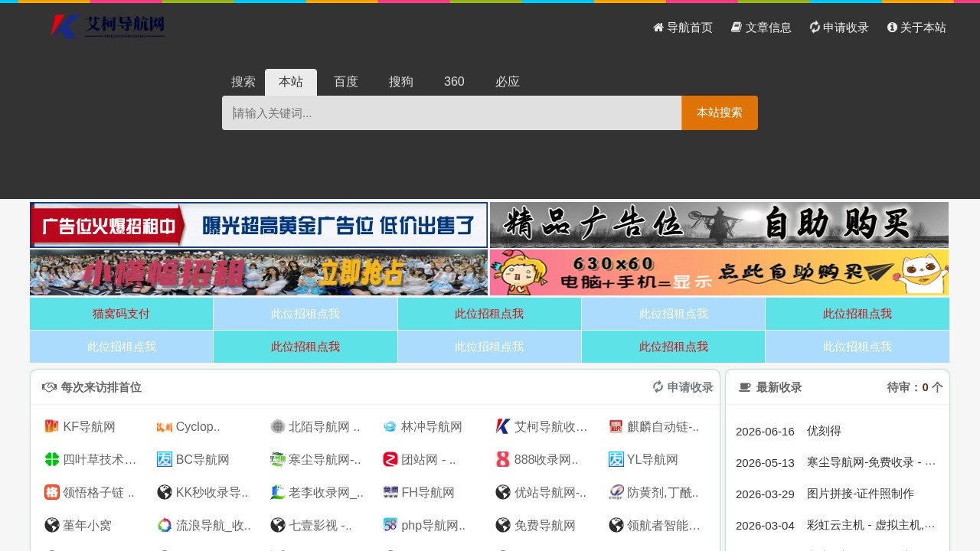Open the 老李收录网 site icon

pyautogui.click(x=278, y=492)
